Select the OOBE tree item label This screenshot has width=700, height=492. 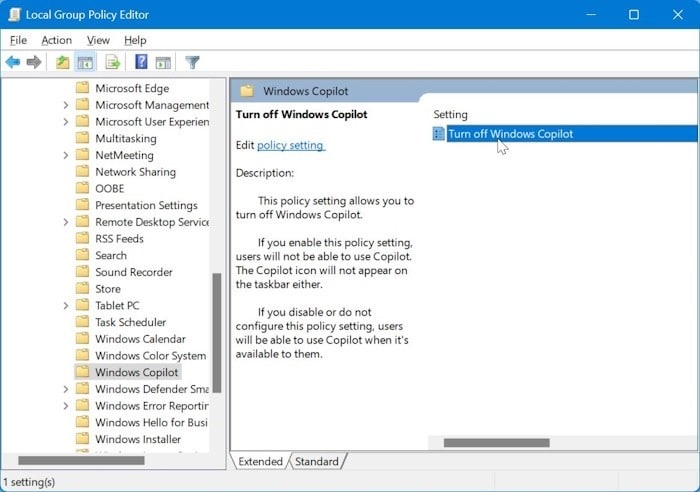pyautogui.click(x=110, y=188)
